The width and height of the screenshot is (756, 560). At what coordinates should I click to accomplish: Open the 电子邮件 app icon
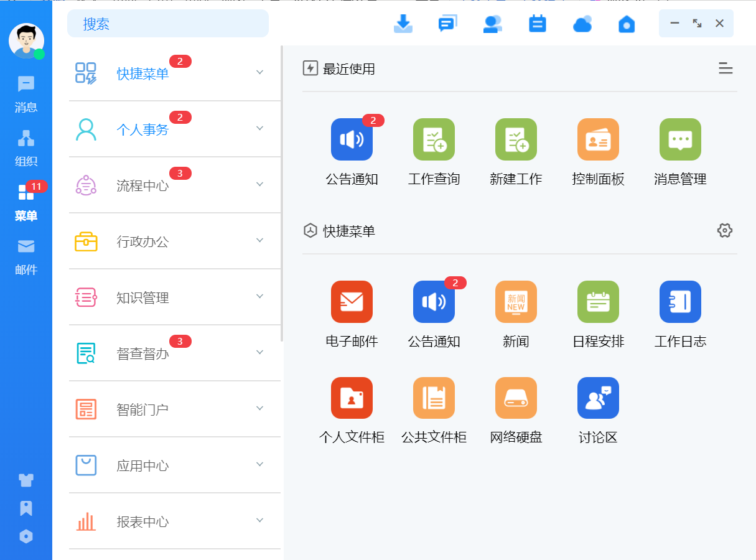[352, 302]
